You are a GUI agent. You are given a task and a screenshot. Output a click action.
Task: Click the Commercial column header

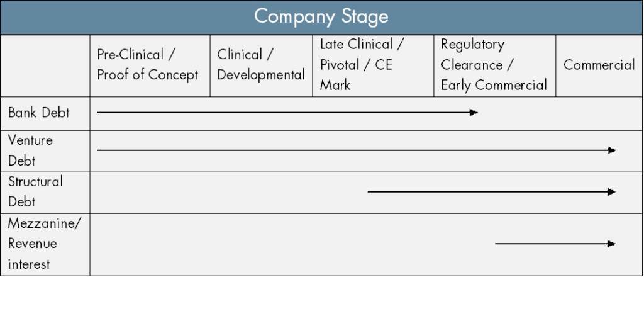pyautogui.click(x=599, y=66)
